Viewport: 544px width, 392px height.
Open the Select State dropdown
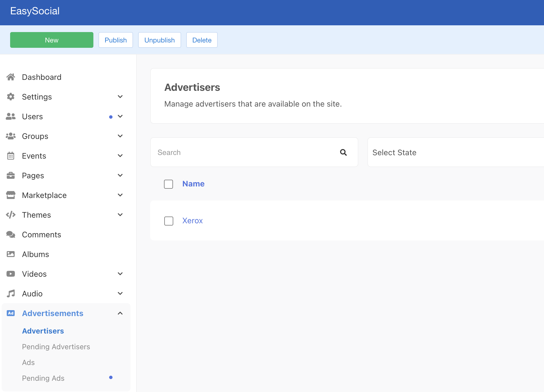[456, 152]
